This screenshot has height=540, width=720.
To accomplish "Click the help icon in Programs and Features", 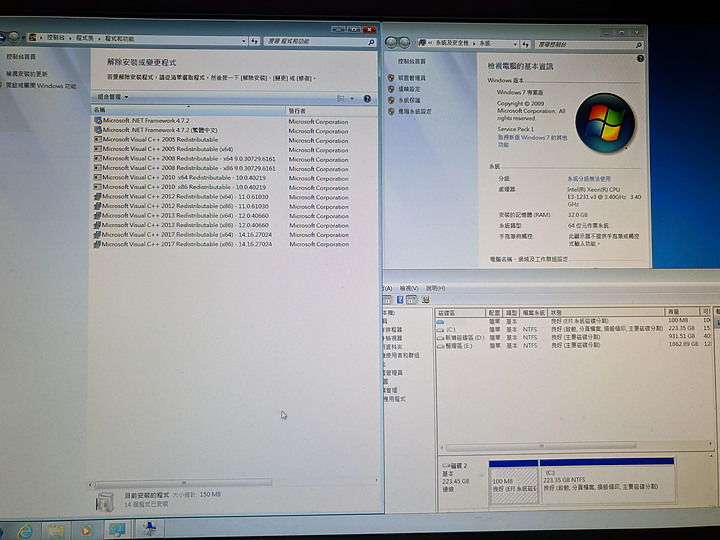I will coord(367,99).
